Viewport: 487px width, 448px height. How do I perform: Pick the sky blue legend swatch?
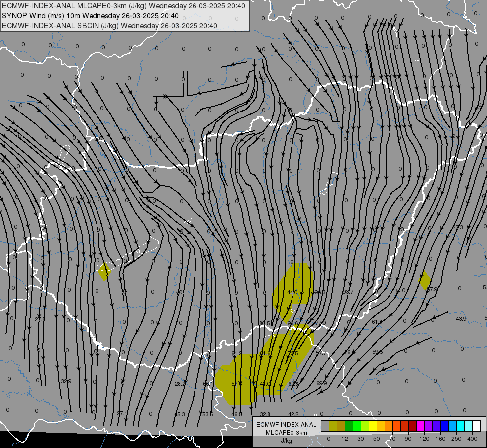click(x=452, y=426)
